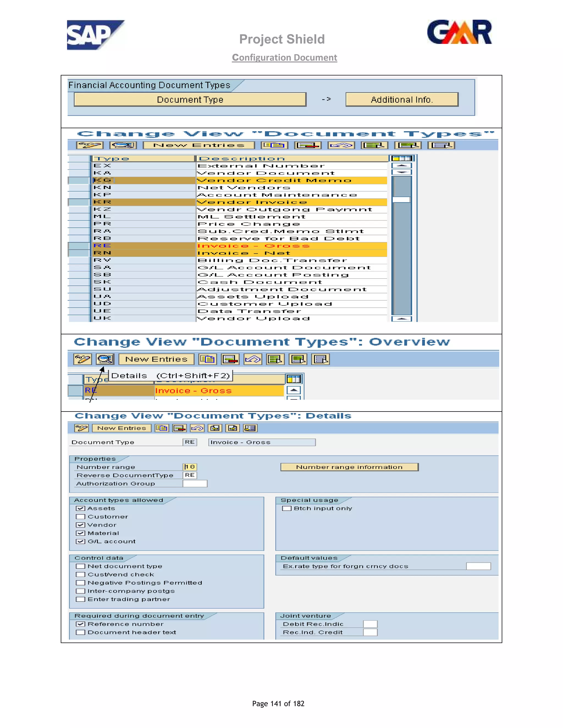563x728 pixels.
Task: Click Select All icon in top Document Types list toolbar
Action: tap(375, 145)
